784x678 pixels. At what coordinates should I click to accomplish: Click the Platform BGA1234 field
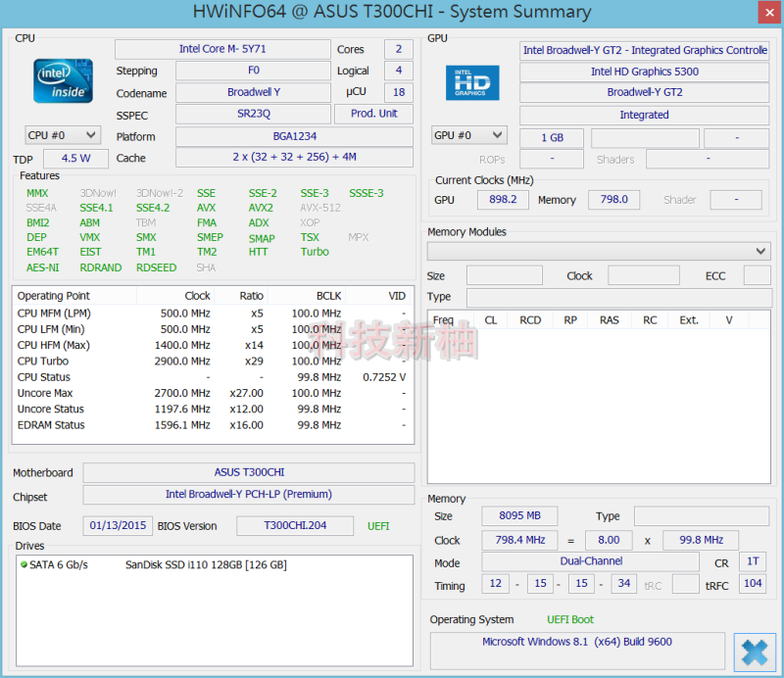[x=295, y=136]
